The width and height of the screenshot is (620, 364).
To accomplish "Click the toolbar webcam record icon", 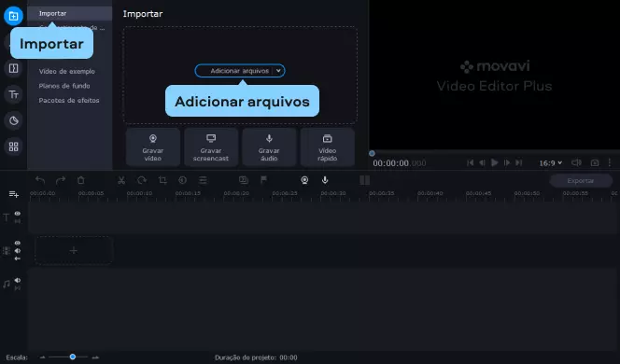I will 304,180.
